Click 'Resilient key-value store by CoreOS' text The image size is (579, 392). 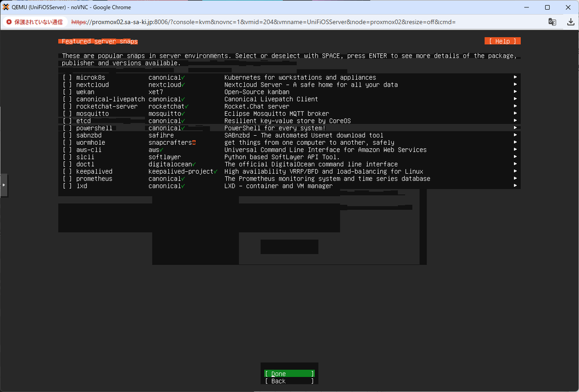pyautogui.click(x=288, y=121)
